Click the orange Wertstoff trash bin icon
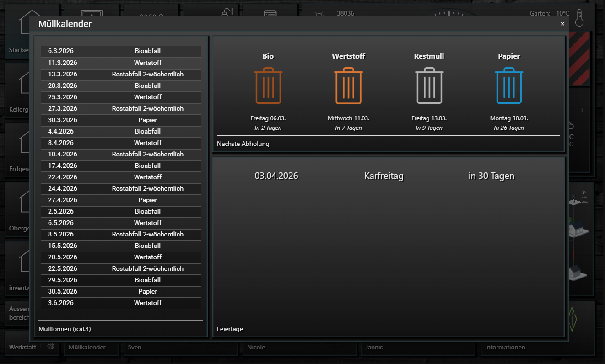The height and width of the screenshot is (364, 605). click(348, 86)
